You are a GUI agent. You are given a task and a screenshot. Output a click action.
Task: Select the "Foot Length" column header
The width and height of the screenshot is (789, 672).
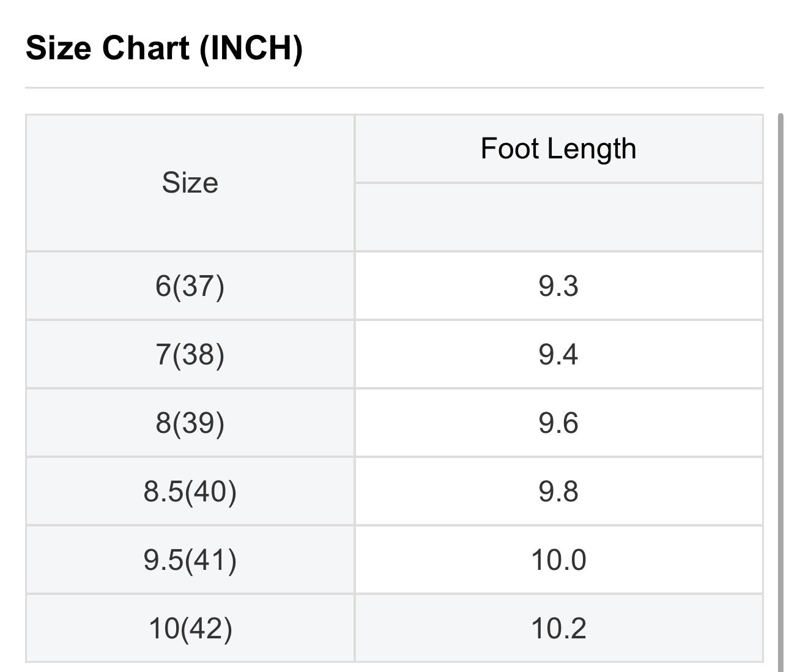[x=558, y=149]
